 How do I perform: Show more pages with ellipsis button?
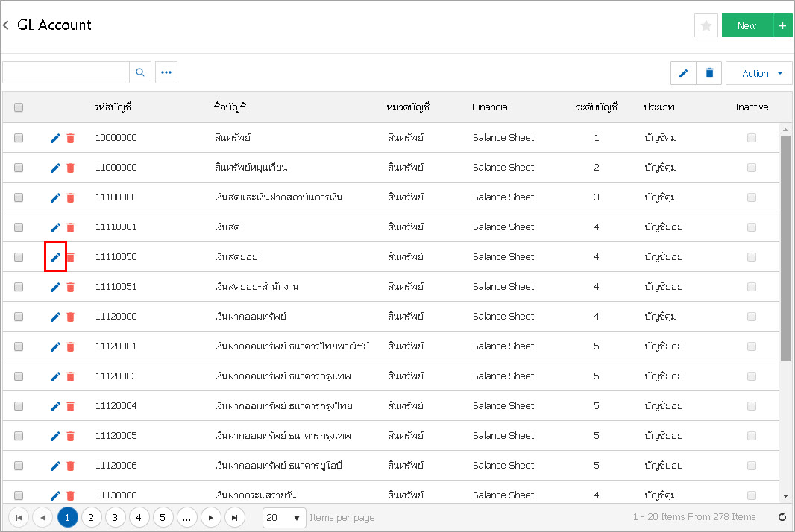(x=186, y=517)
